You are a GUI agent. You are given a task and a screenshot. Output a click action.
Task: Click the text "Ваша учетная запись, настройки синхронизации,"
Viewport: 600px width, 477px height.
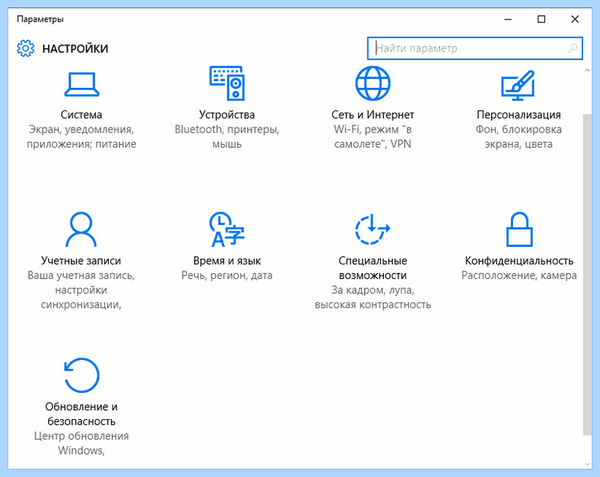coord(81,290)
